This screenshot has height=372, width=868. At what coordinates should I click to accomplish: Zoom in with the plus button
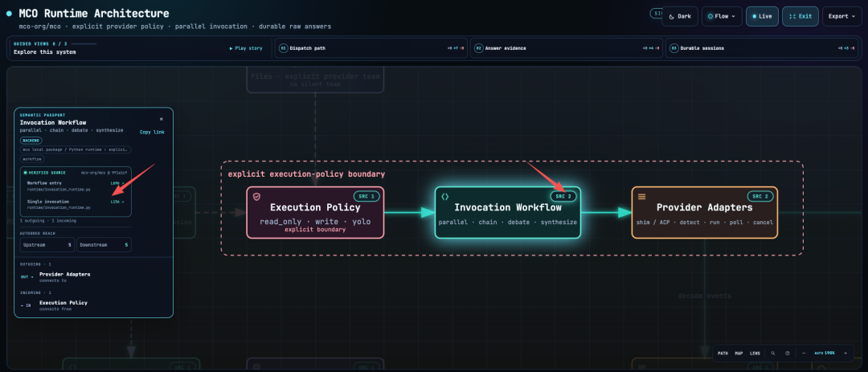click(x=845, y=354)
